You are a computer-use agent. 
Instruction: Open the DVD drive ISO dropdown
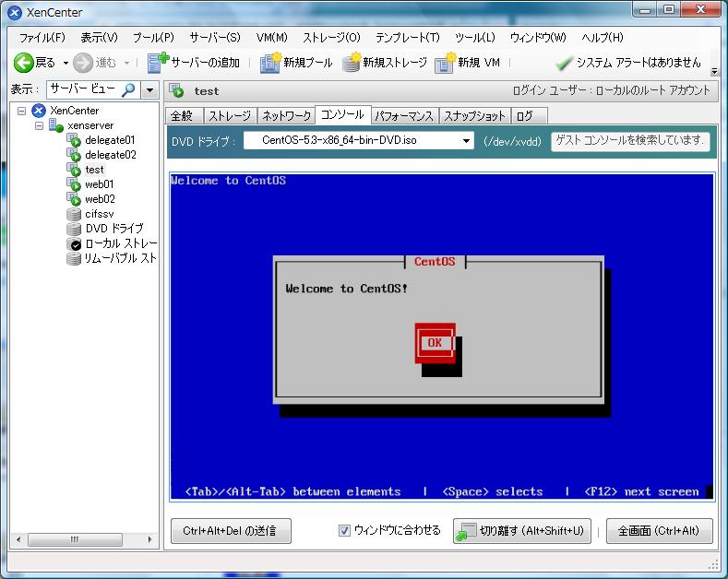(x=466, y=140)
